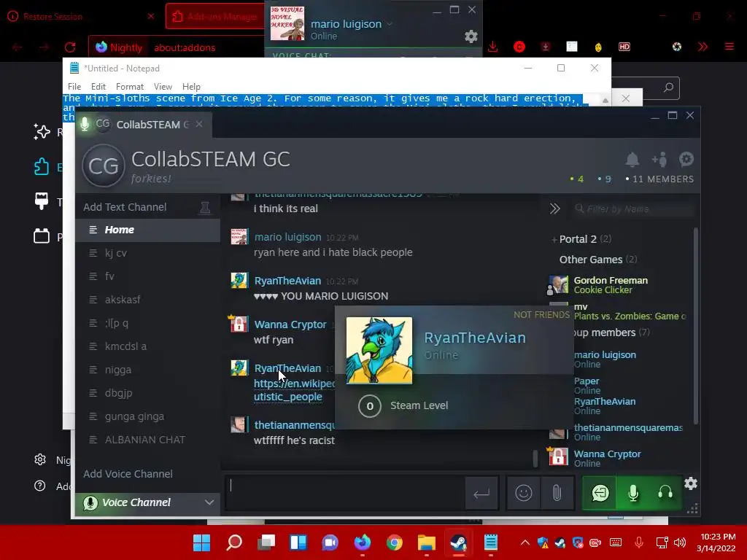Click the HD extension icon in Firefox toolbar
This screenshot has width=747, height=560.
coord(624,47)
